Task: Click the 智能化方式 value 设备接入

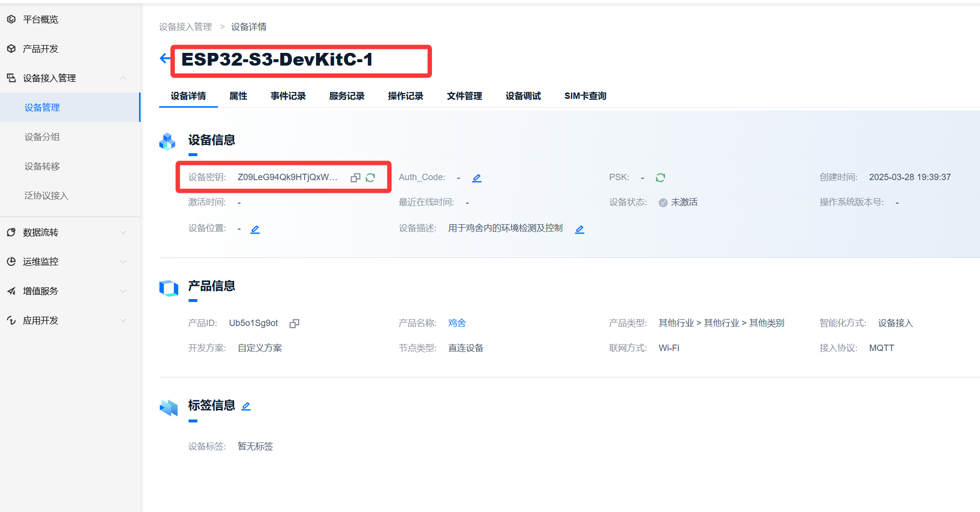Action: point(895,323)
